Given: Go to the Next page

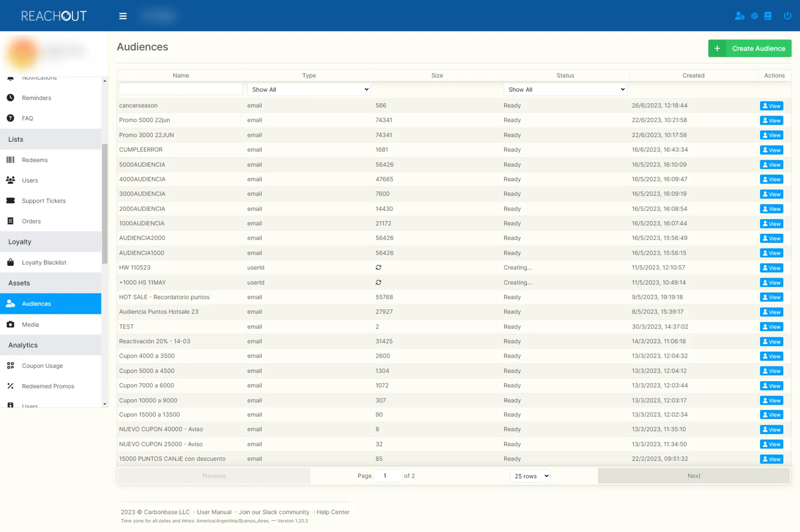Looking at the screenshot, I should tap(694, 476).
